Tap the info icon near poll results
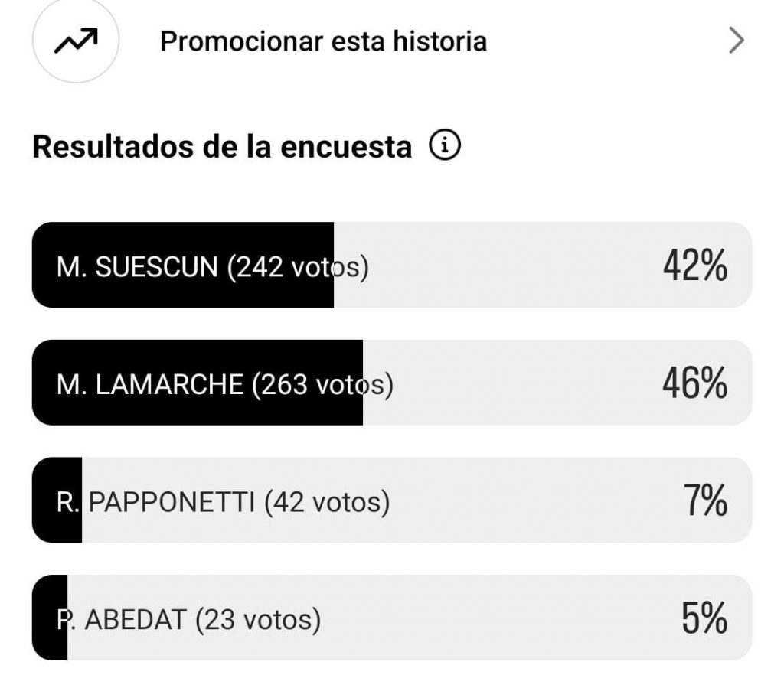Screen dimensions: 784x688 click(x=445, y=144)
